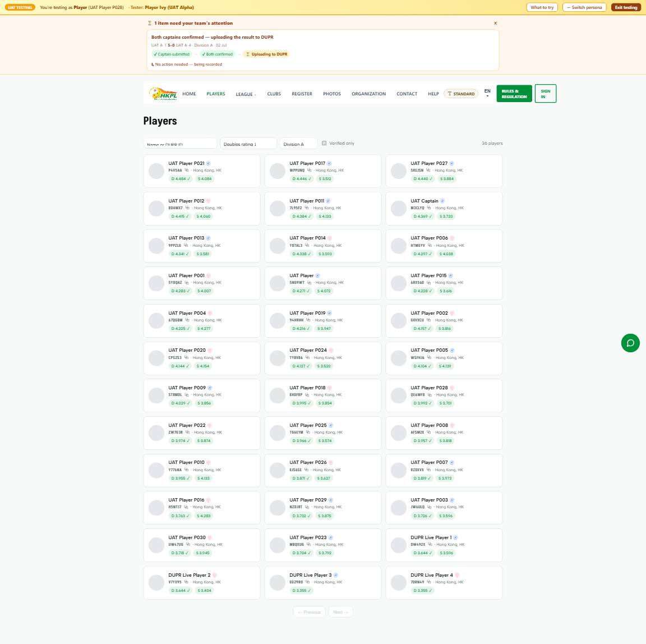The image size is (646, 644).
Task: Tick the Verified only checkbox
Action: pos(324,143)
